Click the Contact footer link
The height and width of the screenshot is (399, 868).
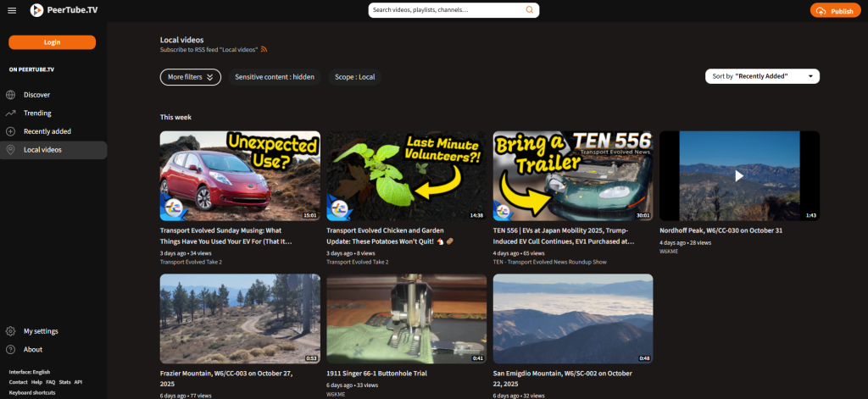click(19, 382)
